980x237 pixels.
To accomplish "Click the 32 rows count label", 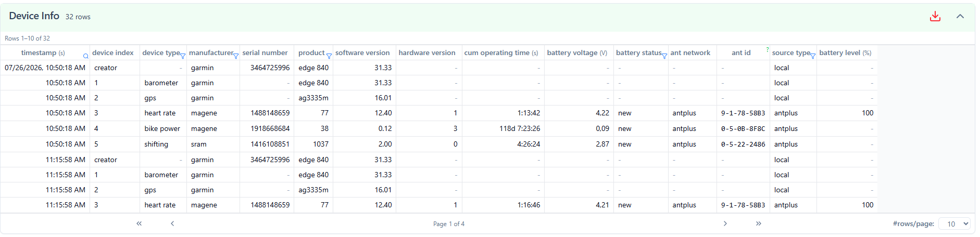I will (x=78, y=17).
